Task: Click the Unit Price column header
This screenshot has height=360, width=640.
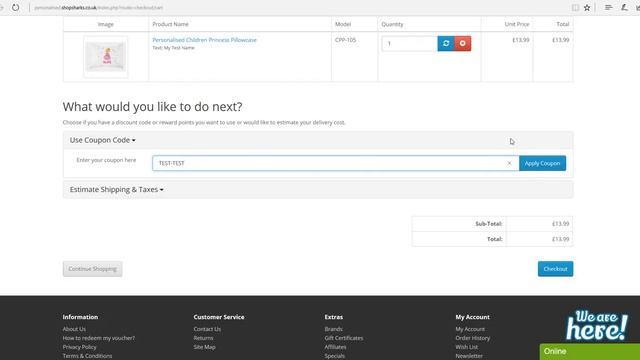Action: point(517,24)
